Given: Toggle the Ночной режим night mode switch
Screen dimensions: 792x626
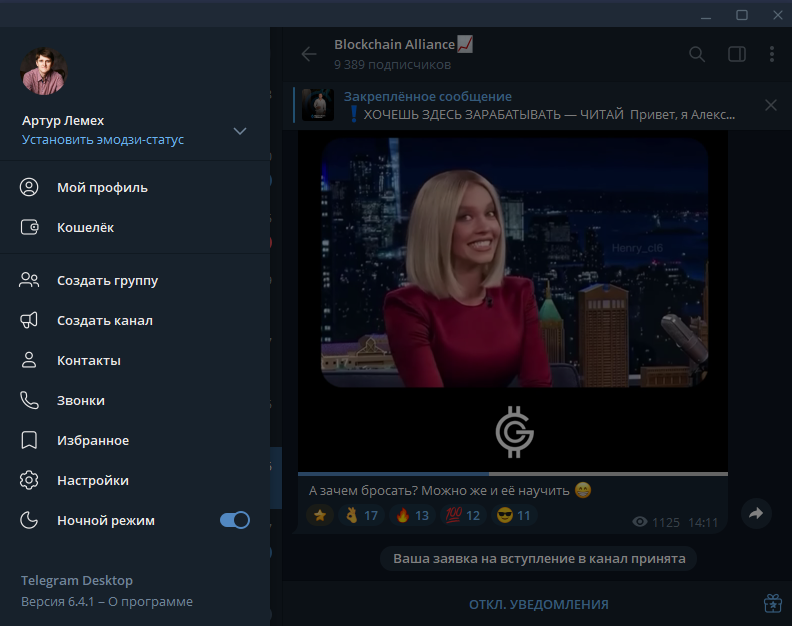Looking at the screenshot, I should click(235, 520).
